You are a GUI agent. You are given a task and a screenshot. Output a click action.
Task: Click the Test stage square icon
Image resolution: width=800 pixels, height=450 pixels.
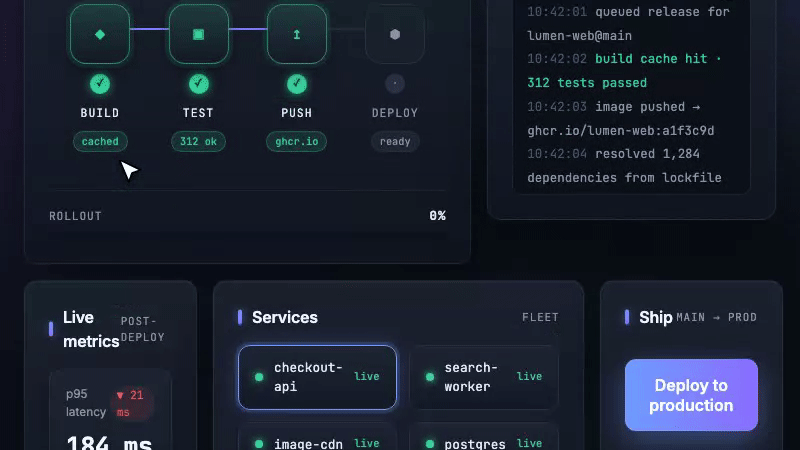point(198,34)
